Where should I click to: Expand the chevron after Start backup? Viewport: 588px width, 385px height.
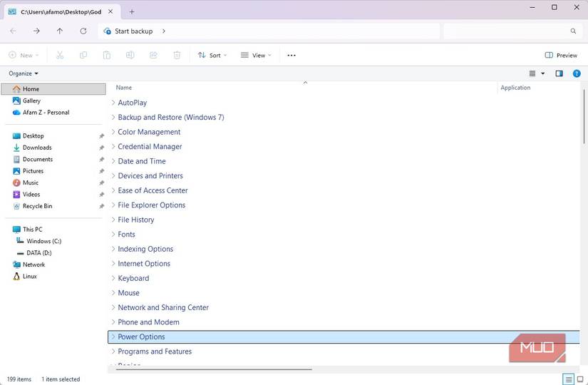(x=164, y=31)
